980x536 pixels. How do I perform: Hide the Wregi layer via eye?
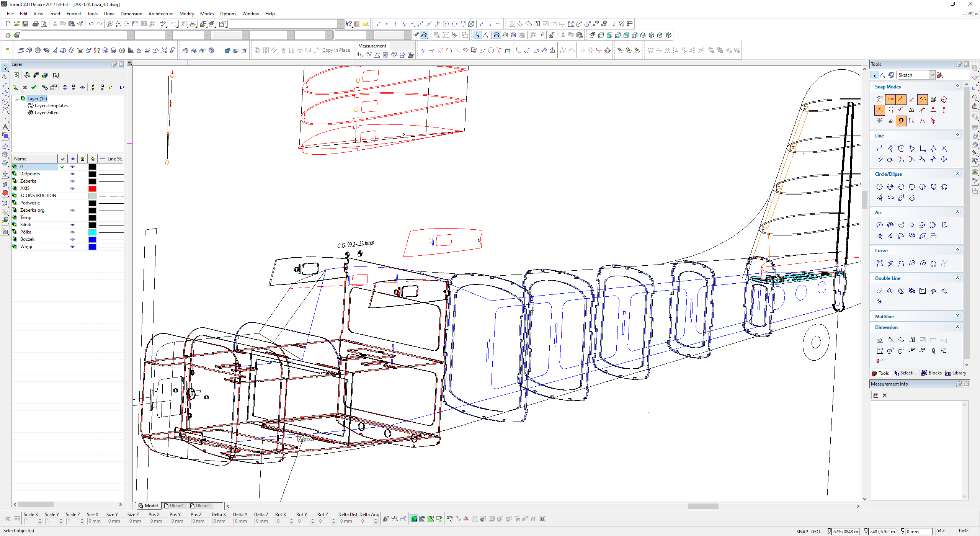coord(72,247)
